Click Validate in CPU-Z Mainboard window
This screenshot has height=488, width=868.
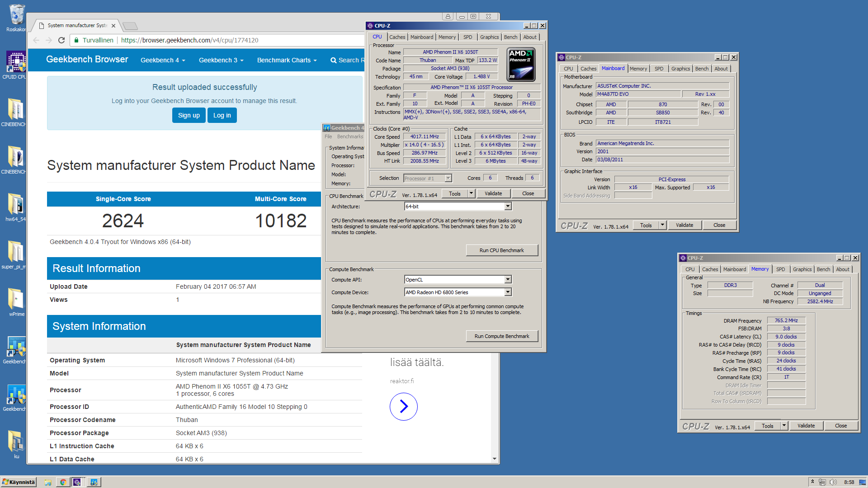tap(684, 225)
